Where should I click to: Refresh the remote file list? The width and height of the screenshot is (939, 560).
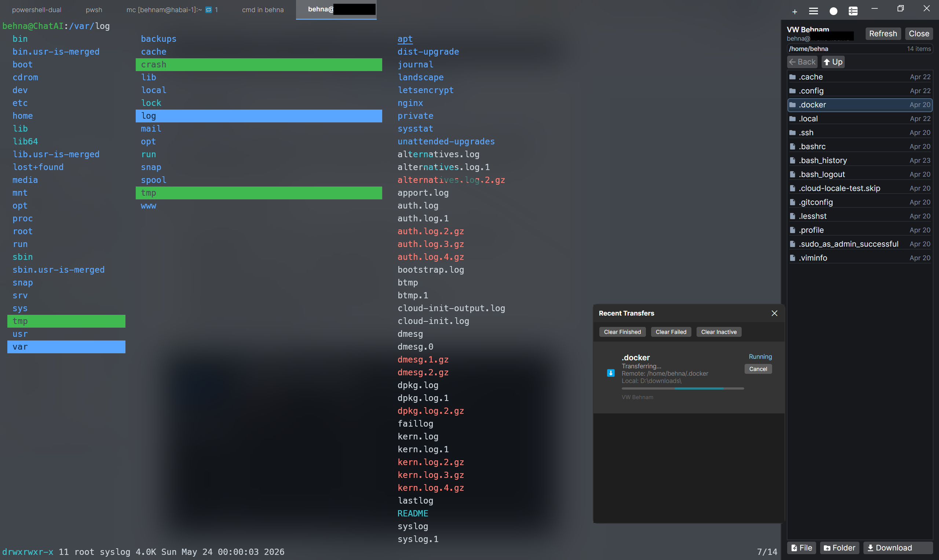click(x=883, y=34)
